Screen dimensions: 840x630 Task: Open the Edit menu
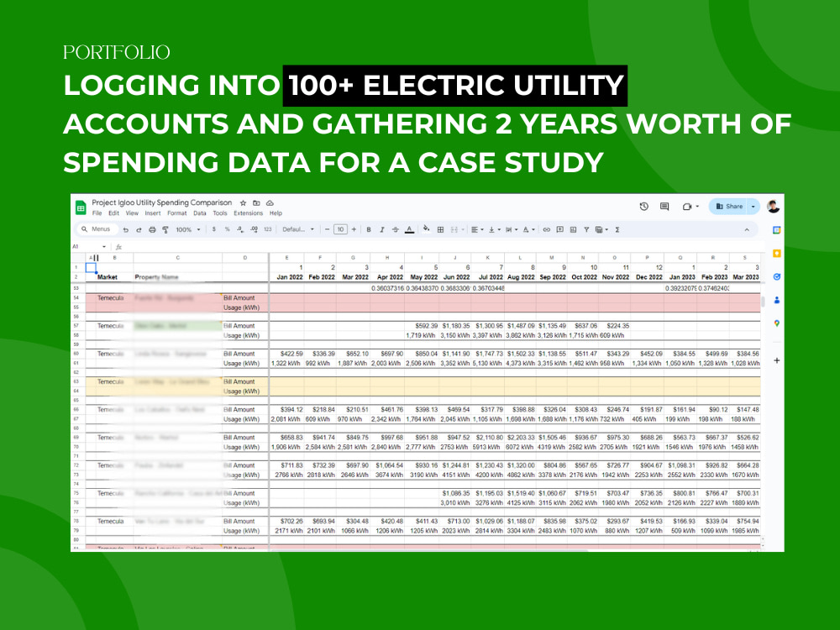coord(113,213)
